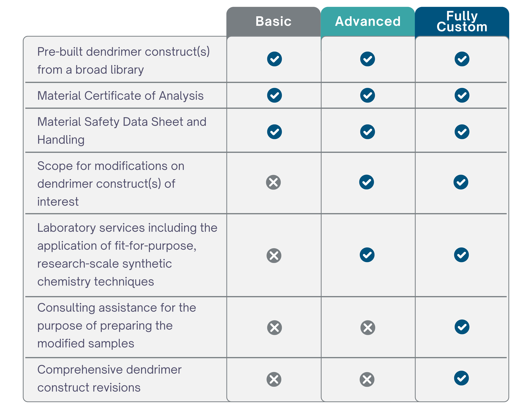Click the Fully Custom checkmark for Consulting assistance

click(x=462, y=327)
